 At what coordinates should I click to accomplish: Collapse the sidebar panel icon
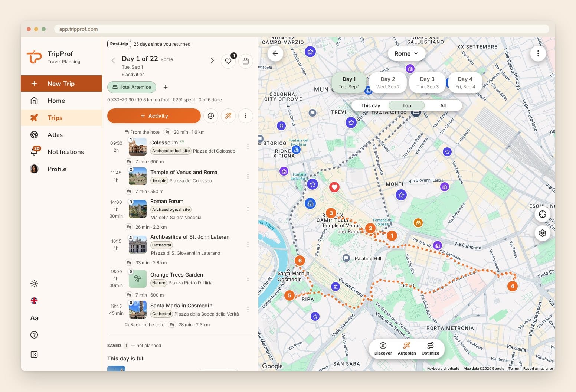click(34, 355)
